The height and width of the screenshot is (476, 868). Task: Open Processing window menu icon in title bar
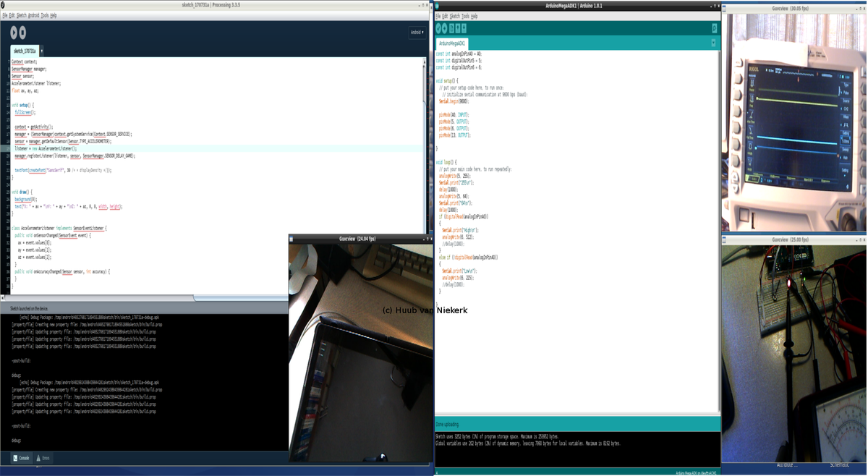[3, 5]
